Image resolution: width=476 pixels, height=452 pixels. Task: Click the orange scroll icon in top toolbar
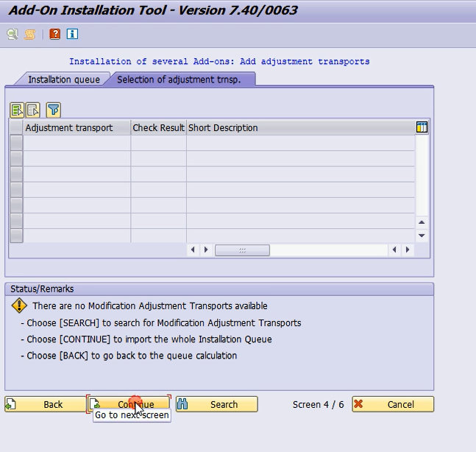coord(30,34)
